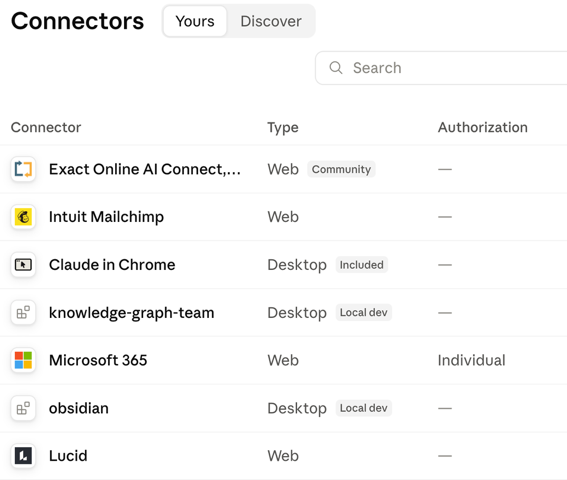The width and height of the screenshot is (567, 480).
Task: Click the Local dev badge on knowledge-graph-team
Action: coord(363,313)
